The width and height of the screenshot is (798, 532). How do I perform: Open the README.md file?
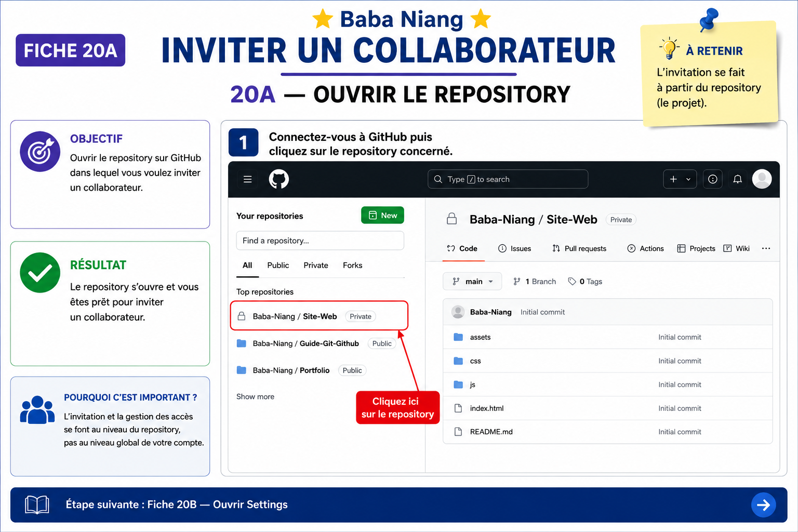491,432
